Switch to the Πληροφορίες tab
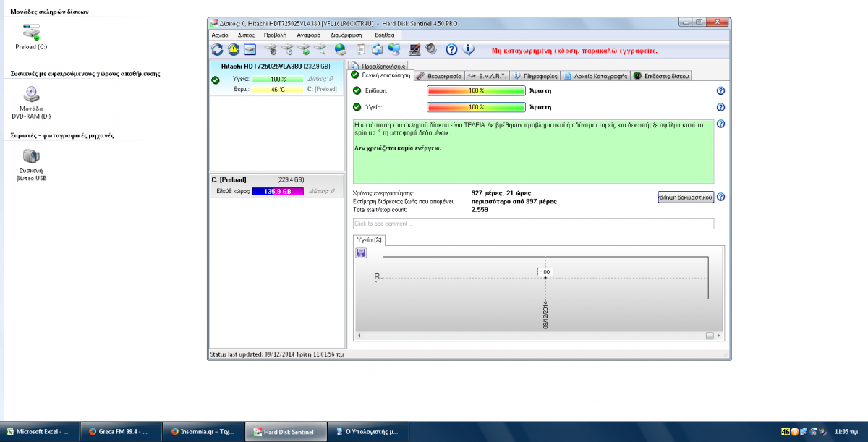Viewport: 868px width, 442px height. point(535,75)
